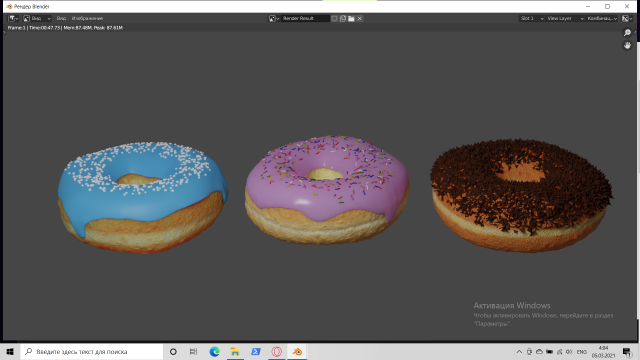Open Opera browser from taskbar
The height and width of the screenshot is (360, 640).
(277, 351)
